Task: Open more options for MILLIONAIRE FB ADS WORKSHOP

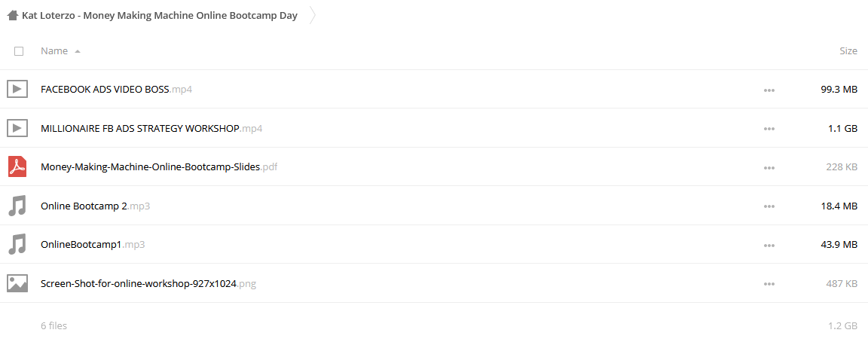Action: tap(769, 128)
